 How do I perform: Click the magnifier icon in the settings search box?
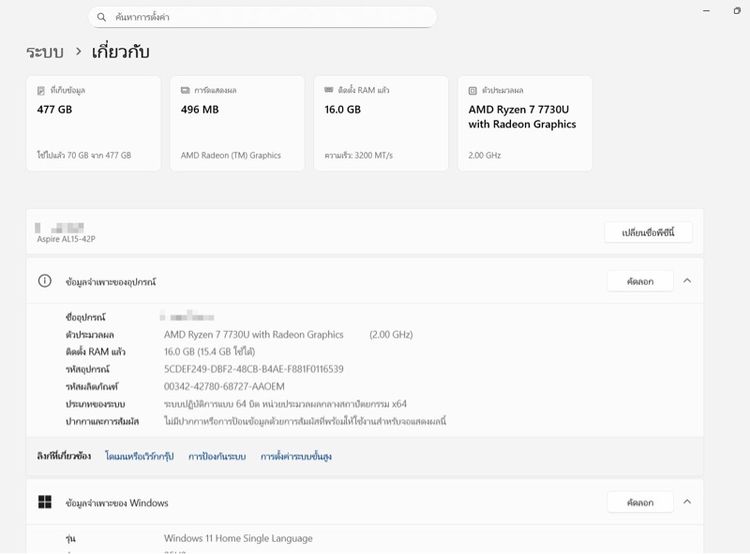coord(102,18)
